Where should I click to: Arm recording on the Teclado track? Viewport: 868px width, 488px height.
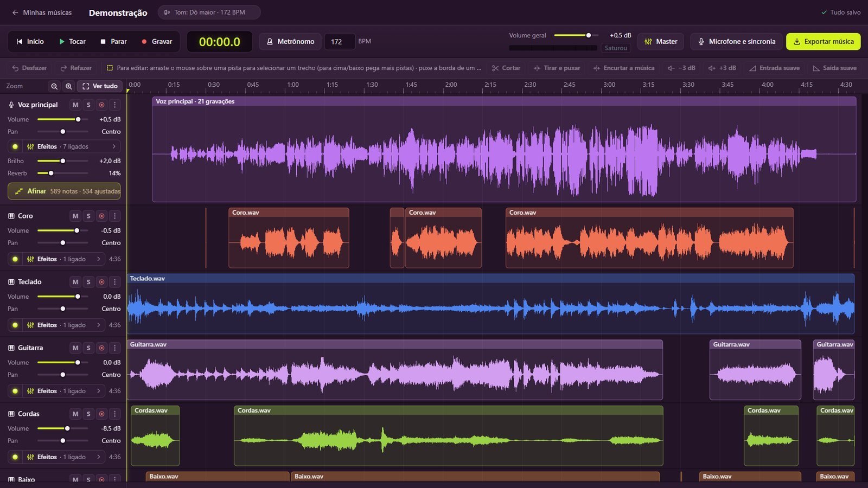click(x=101, y=282)
